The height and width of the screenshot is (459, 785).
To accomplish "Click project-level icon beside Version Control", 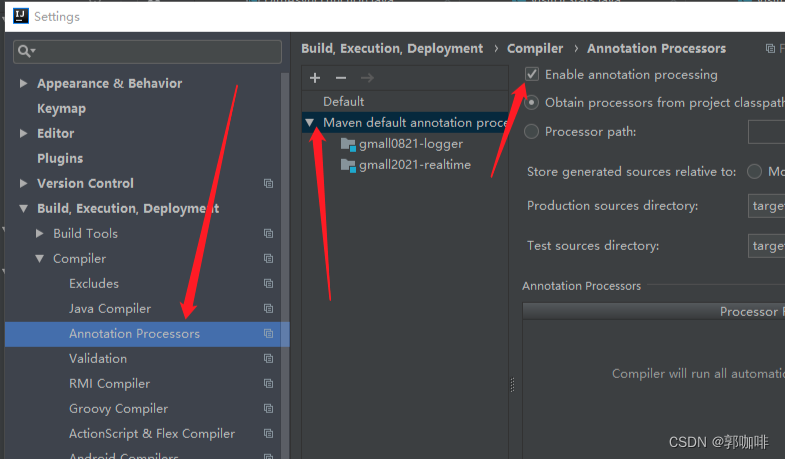I will 268,184.
